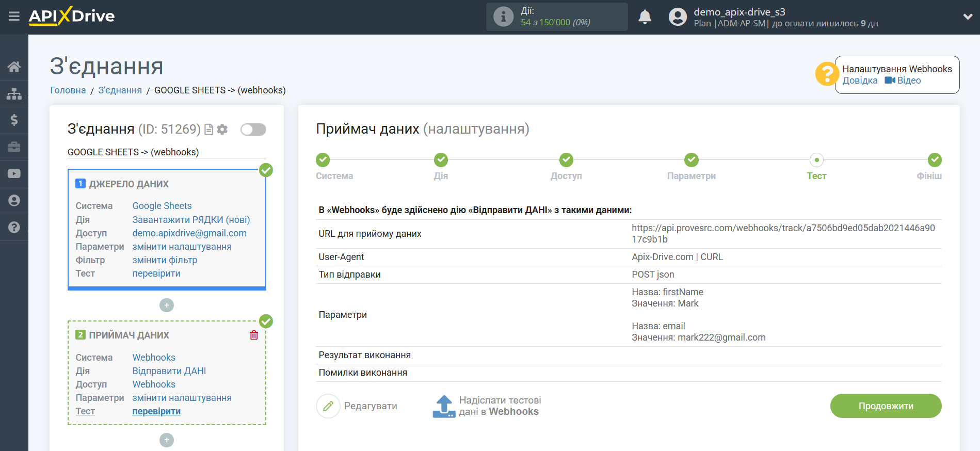Open connection settings gear icon
This screenshot has height=451, width=980.
click(222, 130)
